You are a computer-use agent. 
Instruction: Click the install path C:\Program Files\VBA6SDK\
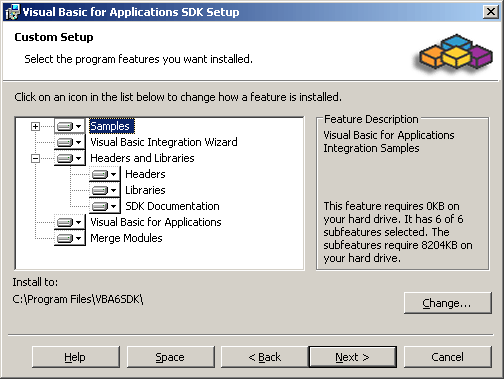click(78, 299)
